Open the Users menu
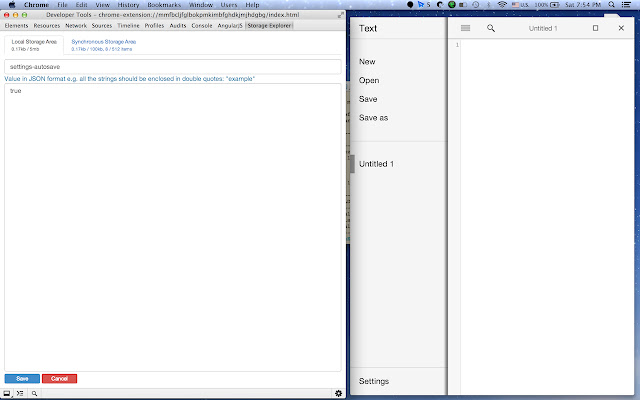This screenshot has width=640, height=400. (229, 4)
